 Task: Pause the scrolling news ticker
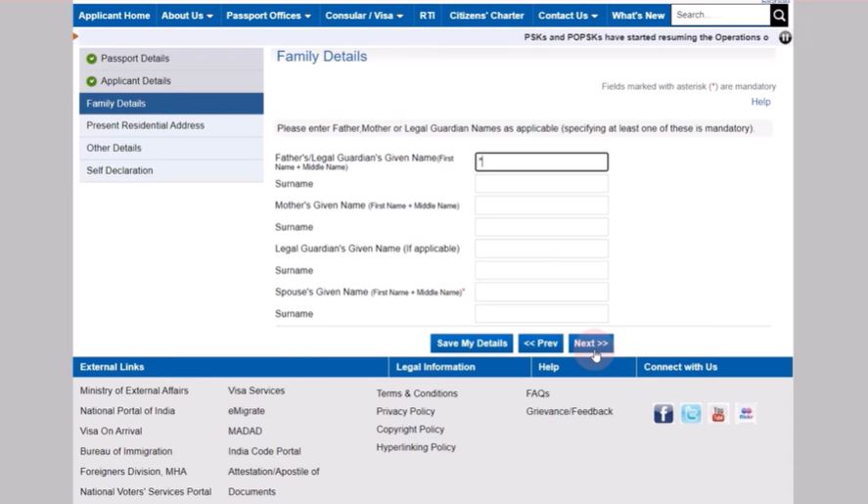click(785, 37)
